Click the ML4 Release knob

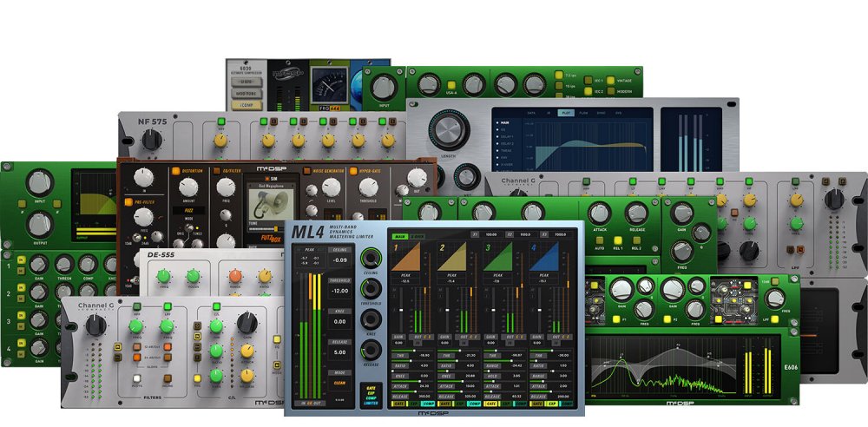372,348
